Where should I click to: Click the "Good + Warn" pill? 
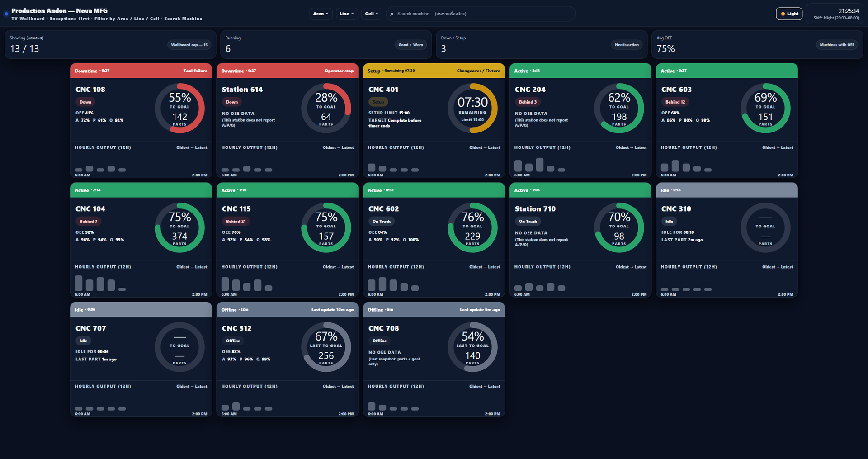(x=410, y=45)
